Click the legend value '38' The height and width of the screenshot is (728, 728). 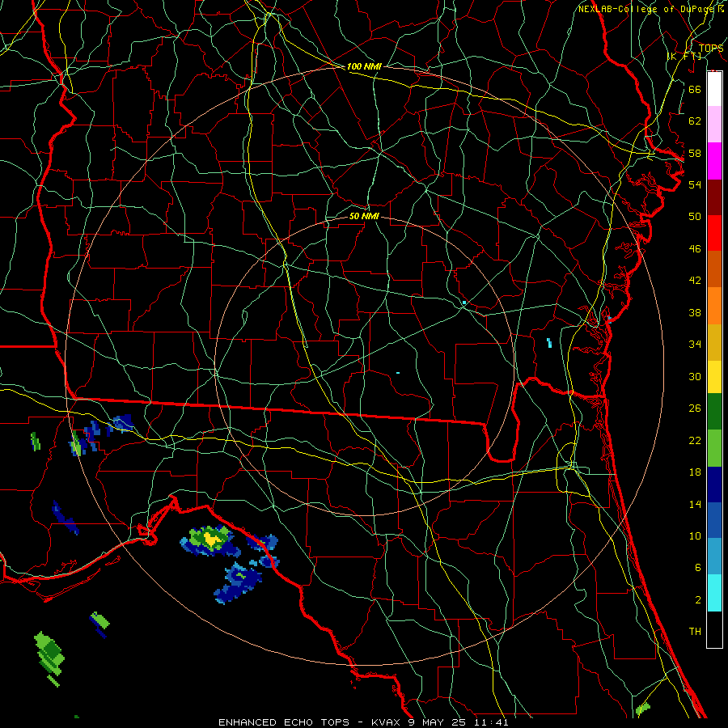695,312
